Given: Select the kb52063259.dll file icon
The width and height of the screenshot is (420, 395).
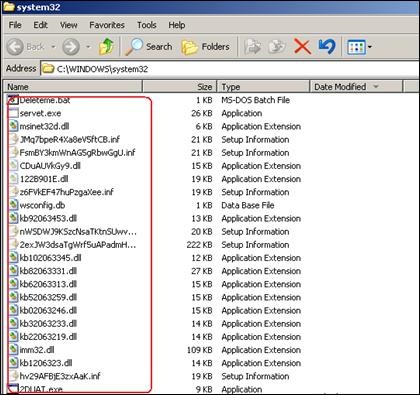Looking at the screenshot, I should [13, 297].
